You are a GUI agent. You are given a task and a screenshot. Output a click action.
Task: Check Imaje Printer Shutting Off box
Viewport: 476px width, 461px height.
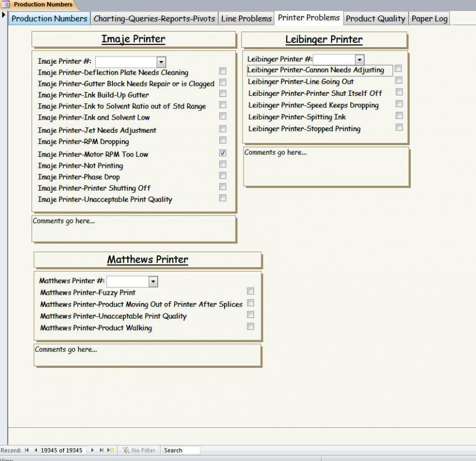223,187
